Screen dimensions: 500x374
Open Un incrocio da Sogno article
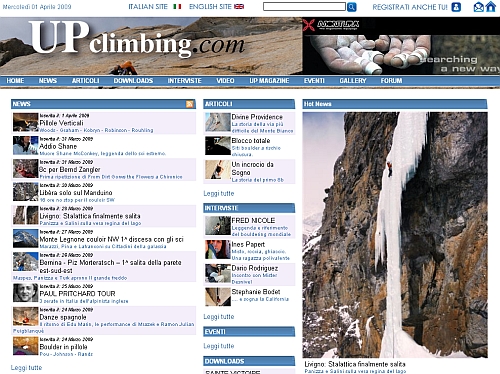coord(252,168)
